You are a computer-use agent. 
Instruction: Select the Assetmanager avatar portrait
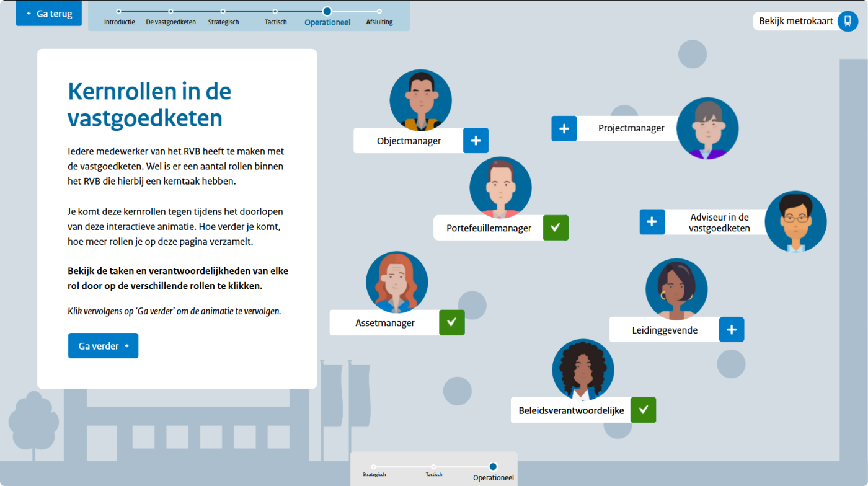(x=397, y=282)
